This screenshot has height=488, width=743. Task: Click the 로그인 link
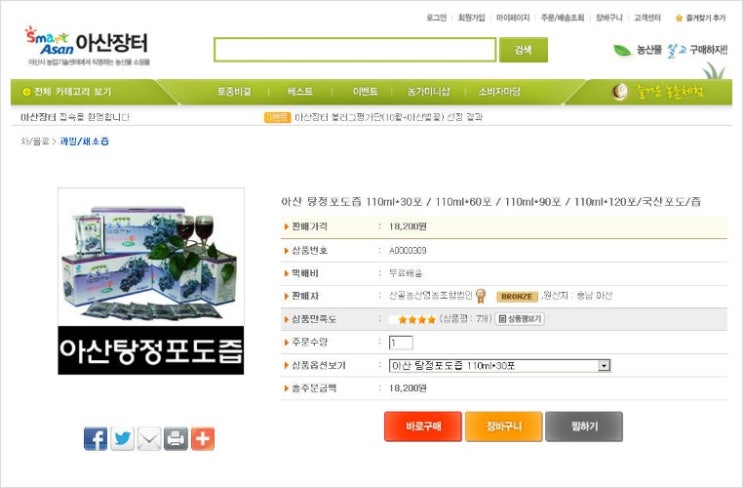coord(436,18)
